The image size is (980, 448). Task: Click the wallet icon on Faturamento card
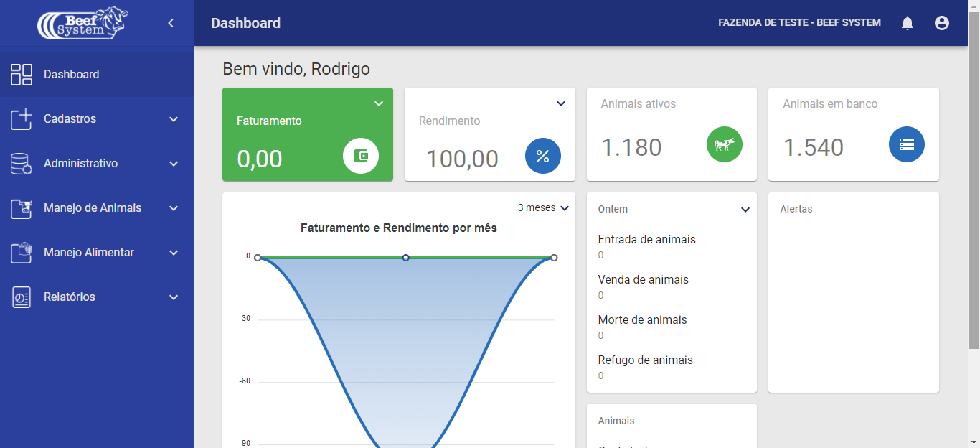(x=361, y=156)
